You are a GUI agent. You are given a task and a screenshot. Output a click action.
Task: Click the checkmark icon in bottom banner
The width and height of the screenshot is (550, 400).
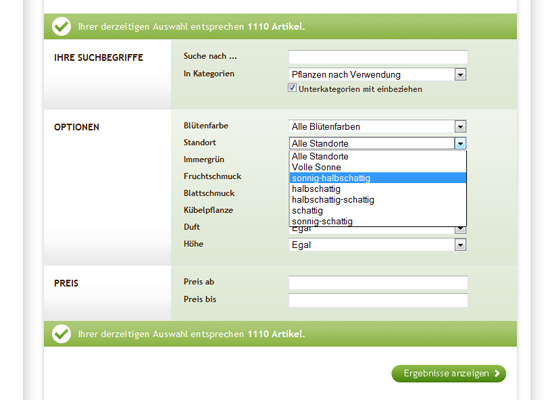click(x=62, y=334)
